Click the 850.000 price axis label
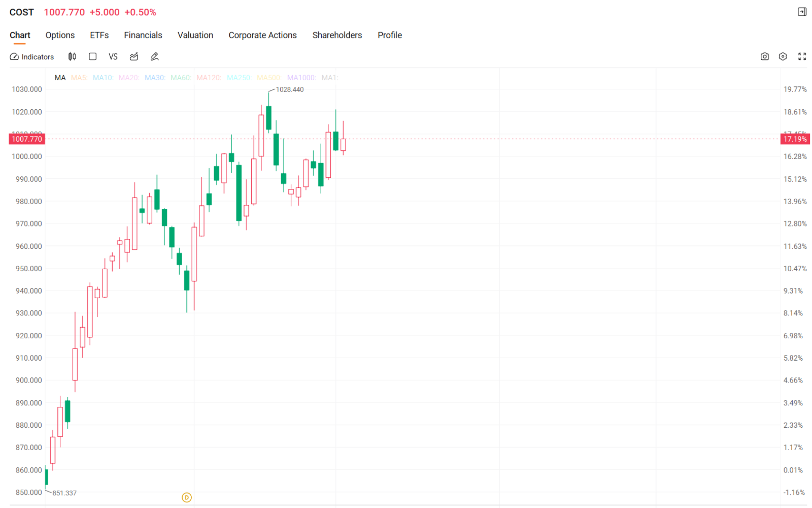 point(29,492)
